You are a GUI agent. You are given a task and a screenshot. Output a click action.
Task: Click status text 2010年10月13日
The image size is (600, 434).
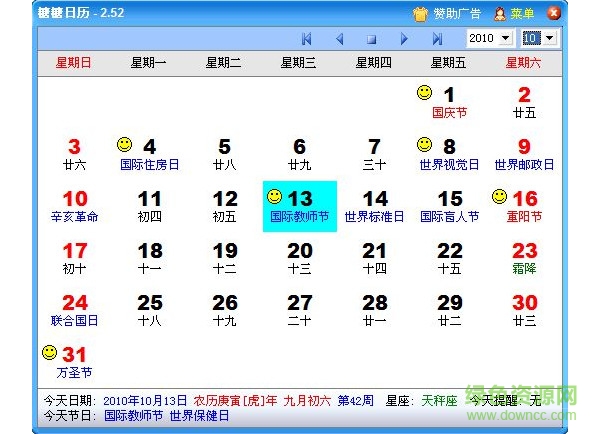[145, 401]
